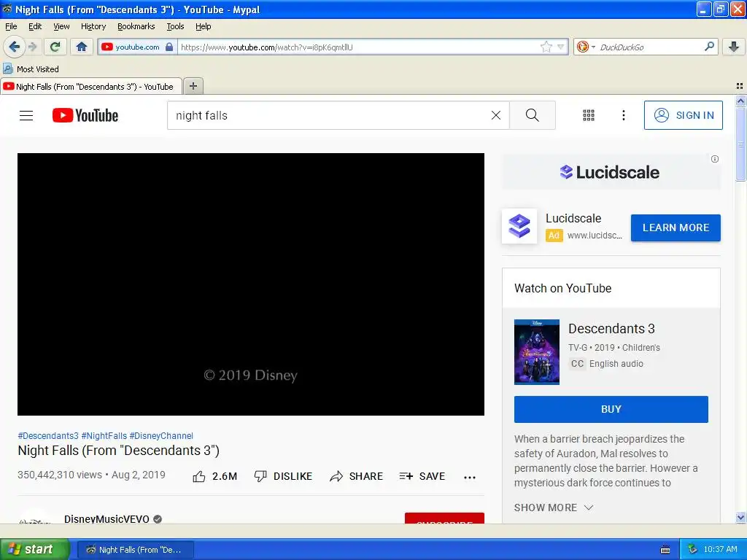Click the keyboard icon in taskbar
The width and height of the screenshot is (747, 560).
pyautogui.click(x=665, y=550)
